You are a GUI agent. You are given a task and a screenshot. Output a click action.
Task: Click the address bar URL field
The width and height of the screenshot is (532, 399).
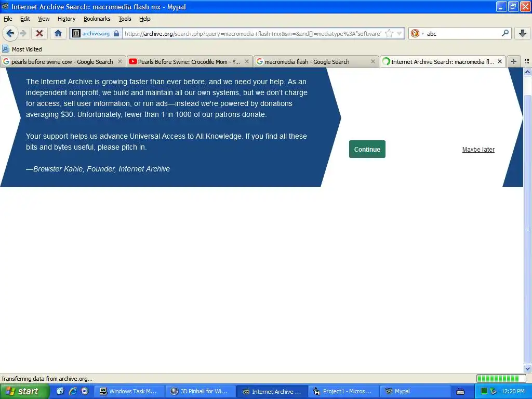coord(252,33)
